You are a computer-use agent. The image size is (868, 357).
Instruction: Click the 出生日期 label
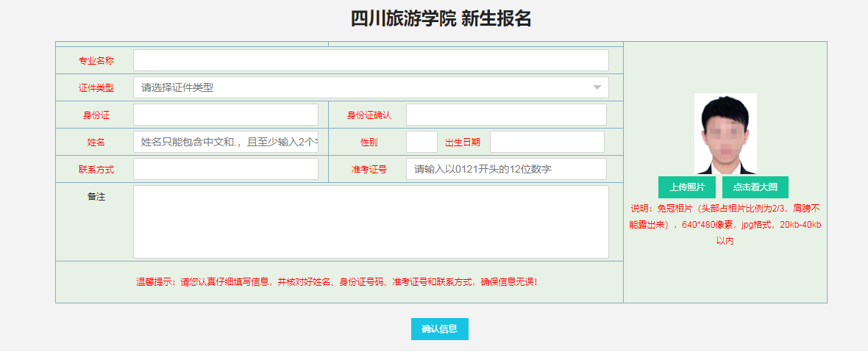(463, 142)
